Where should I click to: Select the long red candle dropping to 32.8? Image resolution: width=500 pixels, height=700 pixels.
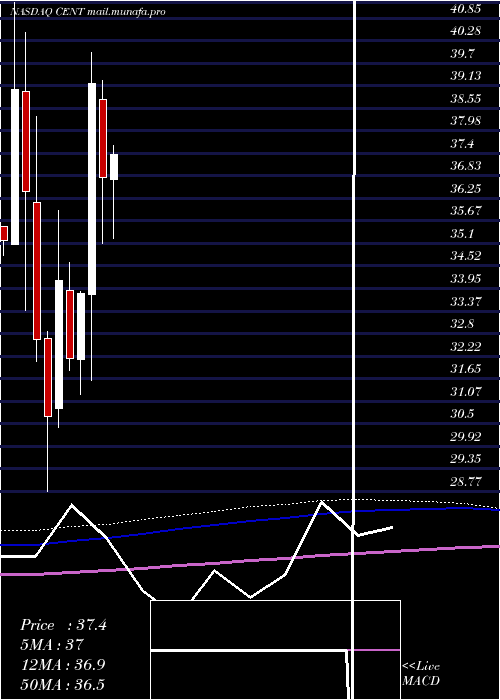[37, 271]
